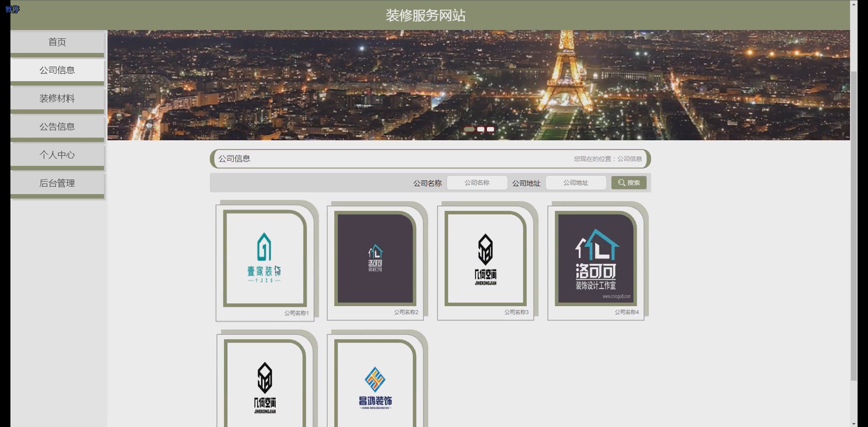The width and height of the screenshot is (868, 427).
Task: Open the 公司名称1 logo thumbnail
Action: coord(265,258)
